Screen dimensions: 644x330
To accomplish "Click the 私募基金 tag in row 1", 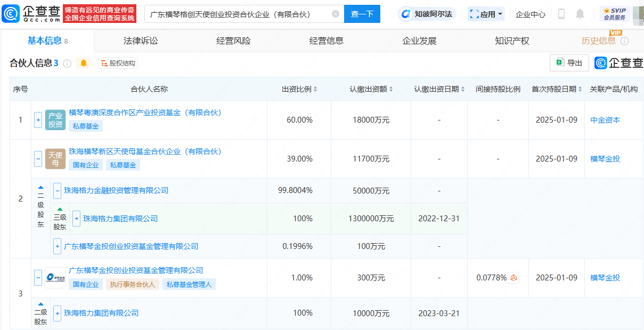I will coord(86,126).
